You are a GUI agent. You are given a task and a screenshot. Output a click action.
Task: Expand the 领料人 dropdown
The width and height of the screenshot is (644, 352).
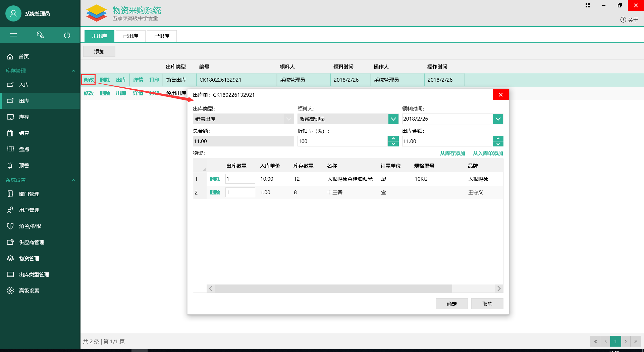[393, 119]
